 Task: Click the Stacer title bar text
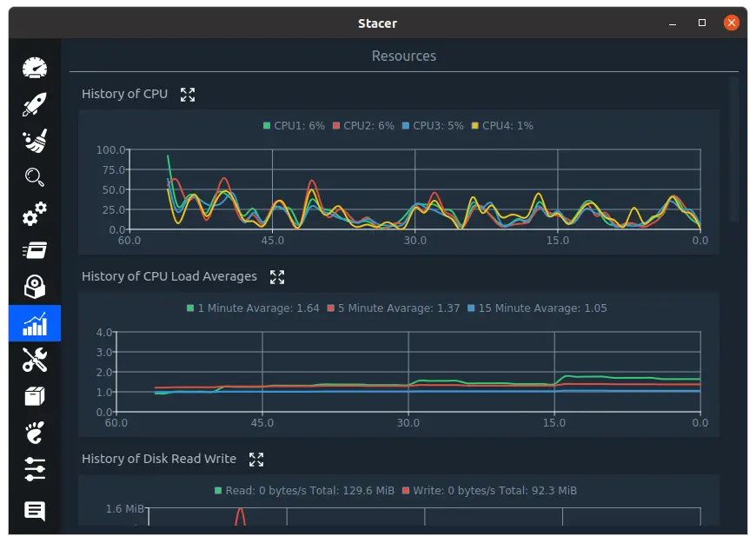[x=377, y=23]
